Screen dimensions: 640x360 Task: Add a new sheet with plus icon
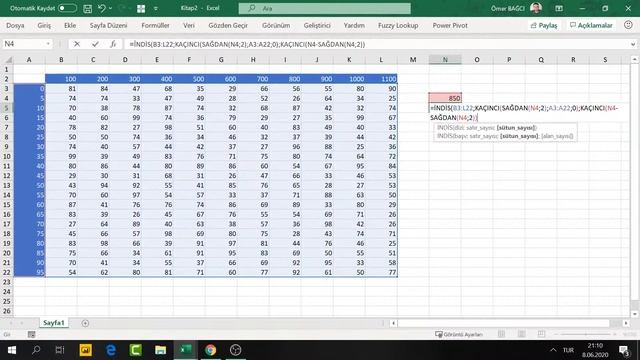coord(85,323)
